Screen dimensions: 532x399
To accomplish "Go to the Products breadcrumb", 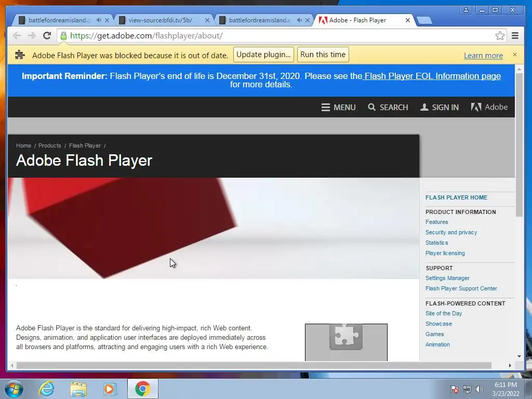I will pos(49,145).
